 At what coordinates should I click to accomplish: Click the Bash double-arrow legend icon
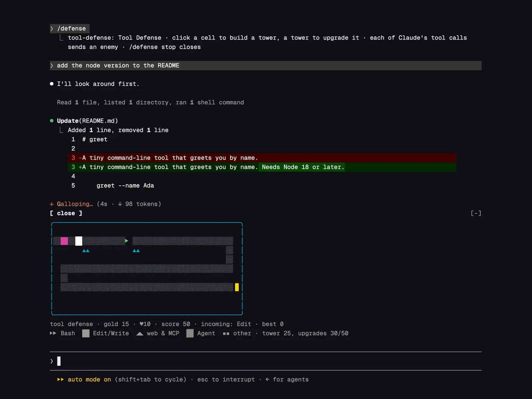click(x=53, y=333)
